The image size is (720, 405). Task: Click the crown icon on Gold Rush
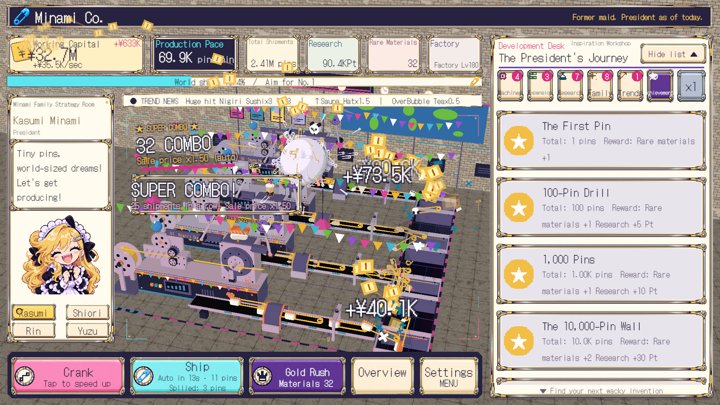click(262, 376)
